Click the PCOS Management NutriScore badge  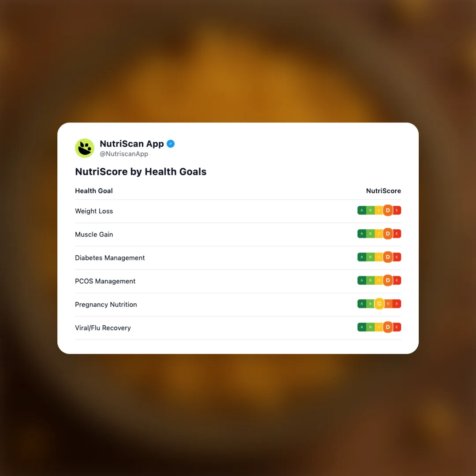(x=379, y=281)
